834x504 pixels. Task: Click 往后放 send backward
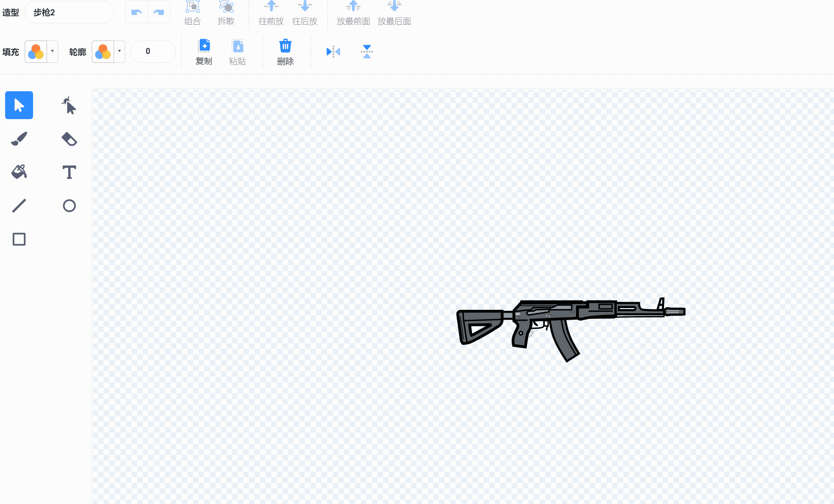click(305, 13)
